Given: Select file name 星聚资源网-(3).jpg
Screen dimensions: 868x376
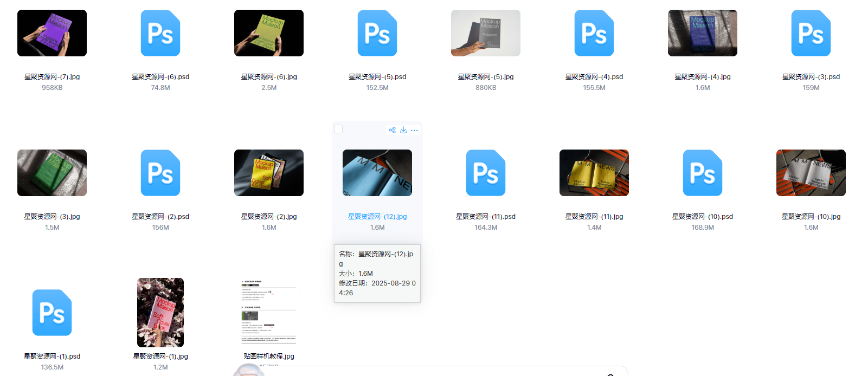Looking at the screenshot, I should (52, 217).
